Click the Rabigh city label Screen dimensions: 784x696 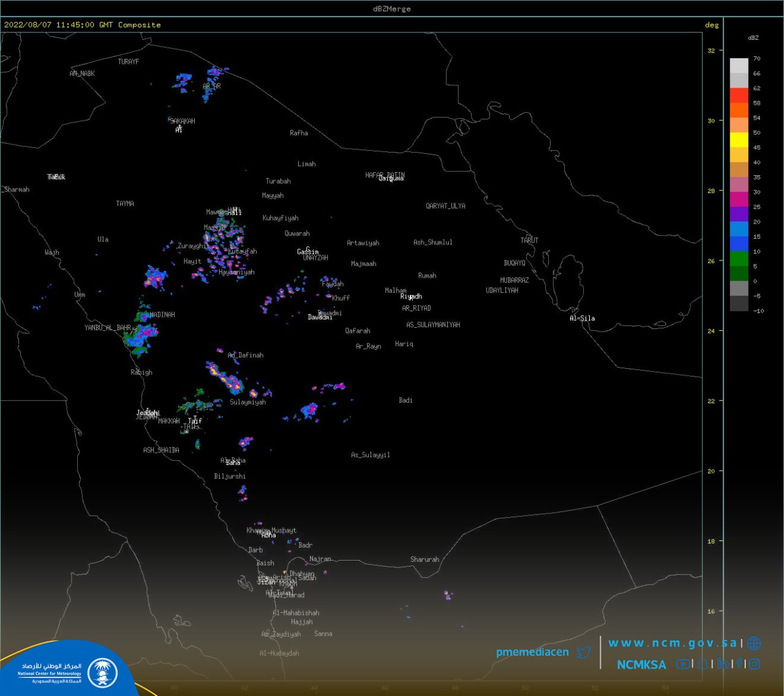pos(141,373)
